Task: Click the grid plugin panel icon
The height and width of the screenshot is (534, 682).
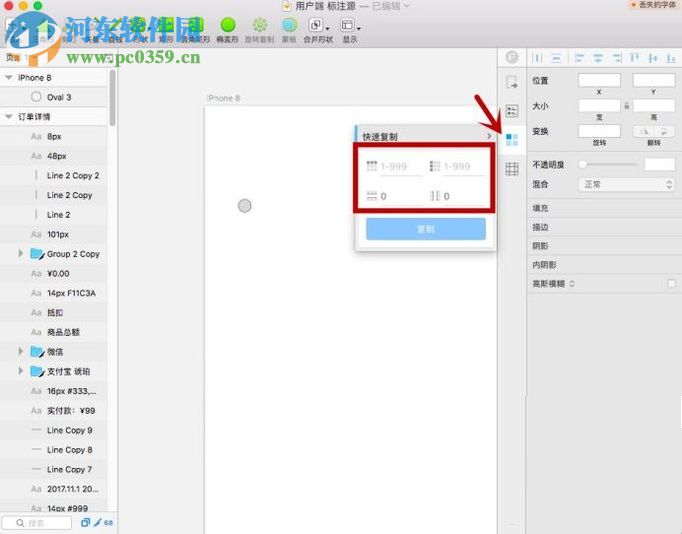Action: click(512, 168)
